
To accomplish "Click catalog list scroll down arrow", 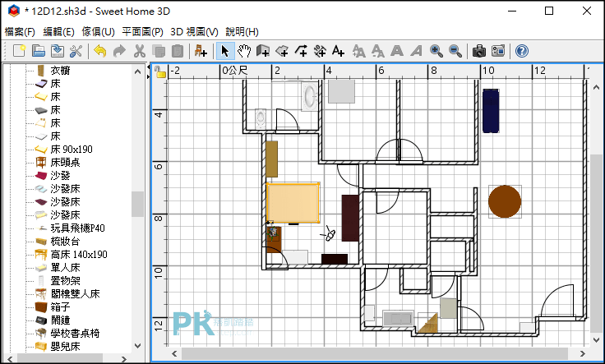I will point(137,346).
